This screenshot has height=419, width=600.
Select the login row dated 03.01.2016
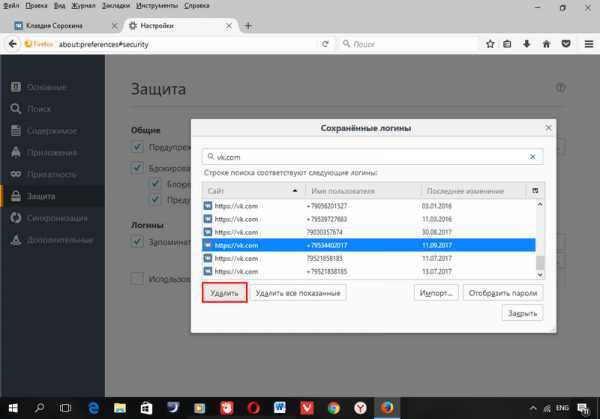(x=368, y=206)
